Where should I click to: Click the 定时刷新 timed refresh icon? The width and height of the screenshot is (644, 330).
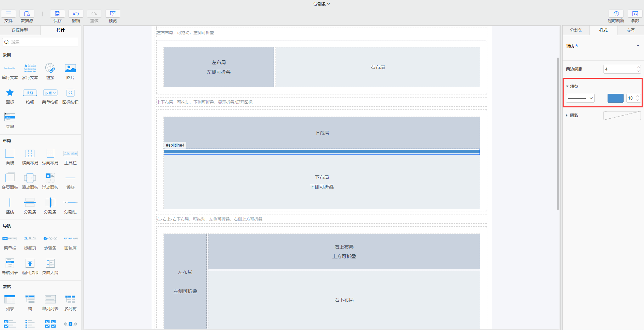tap(616, 14)
